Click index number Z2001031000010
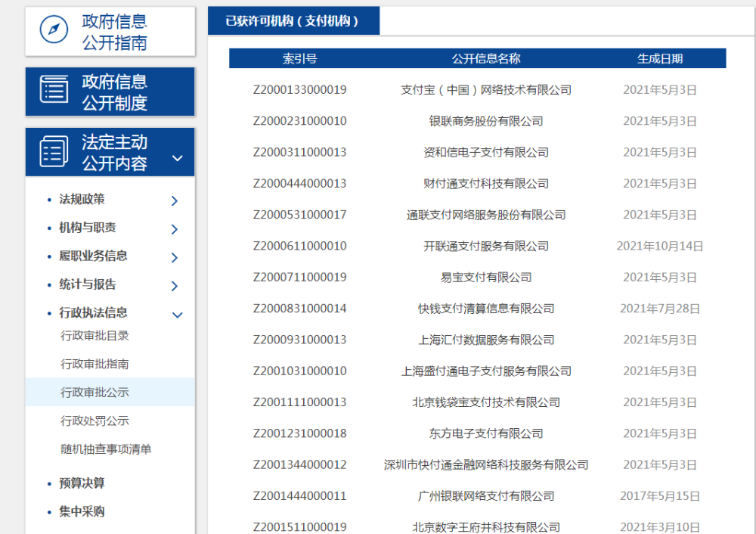This screenshot has width=756, height=534. [x=300, y=371]
